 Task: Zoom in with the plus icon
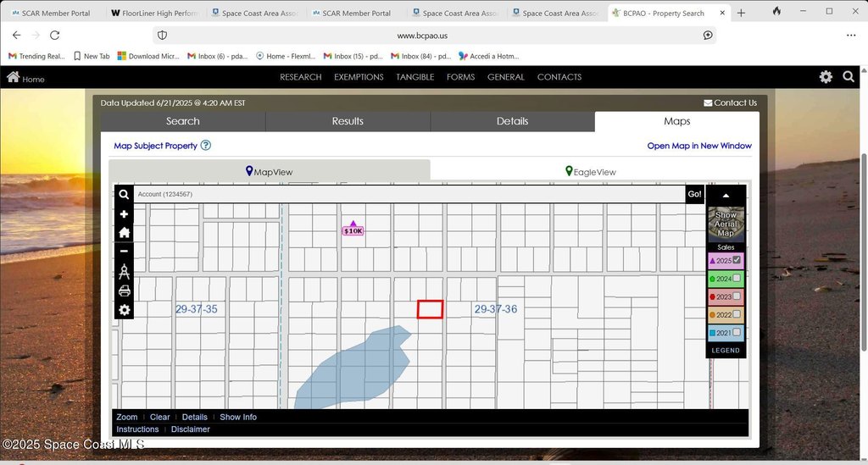[125, 214]
